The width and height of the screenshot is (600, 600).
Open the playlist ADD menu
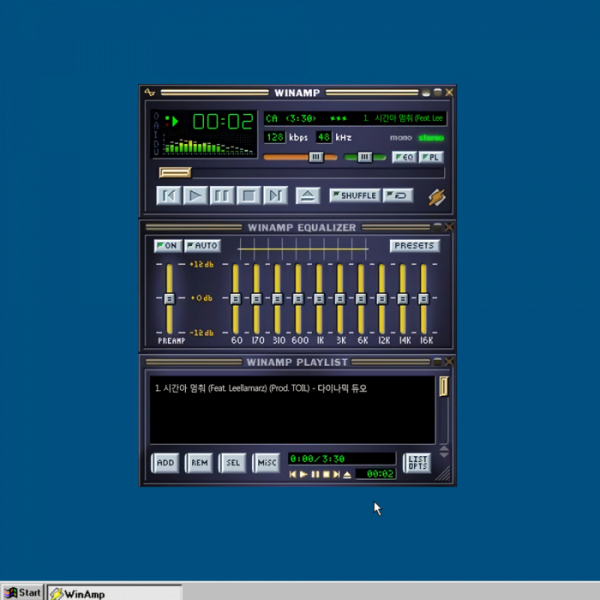point(165,463)
